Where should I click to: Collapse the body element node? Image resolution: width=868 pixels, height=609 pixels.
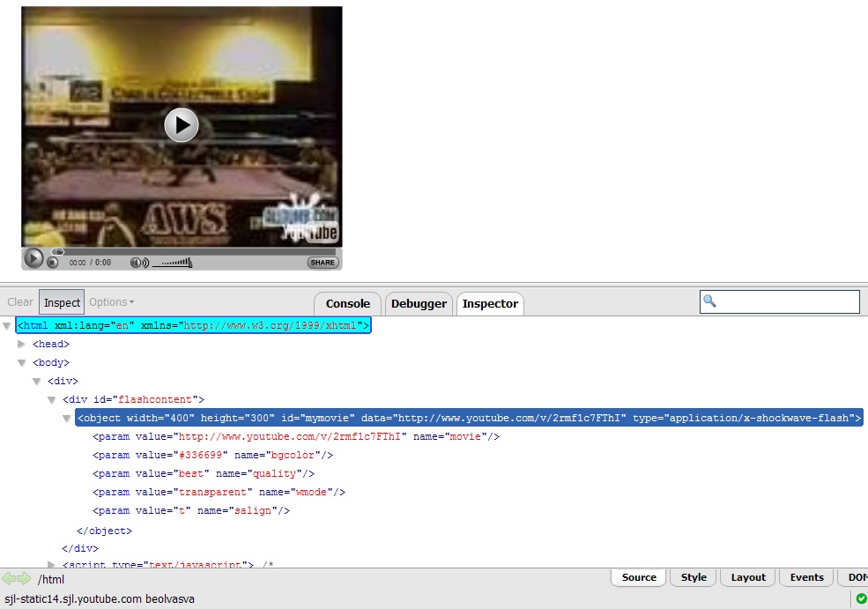tap(22, 362)
